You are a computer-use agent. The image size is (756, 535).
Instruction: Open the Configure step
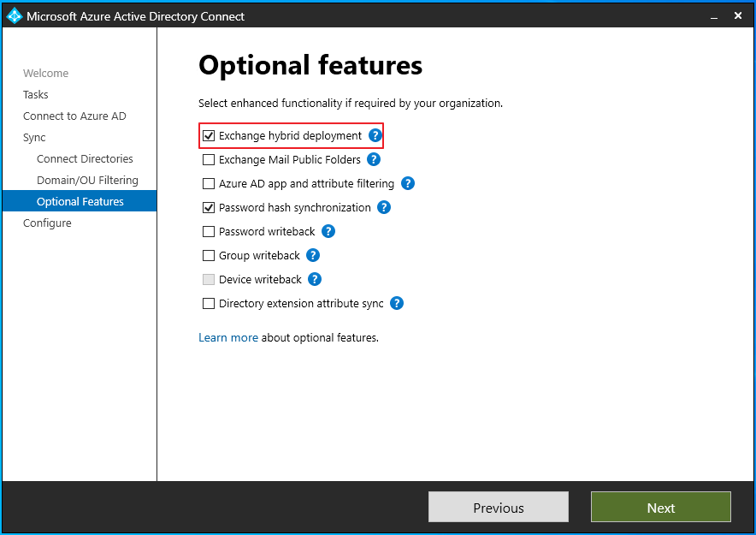[x=47, y=223]
